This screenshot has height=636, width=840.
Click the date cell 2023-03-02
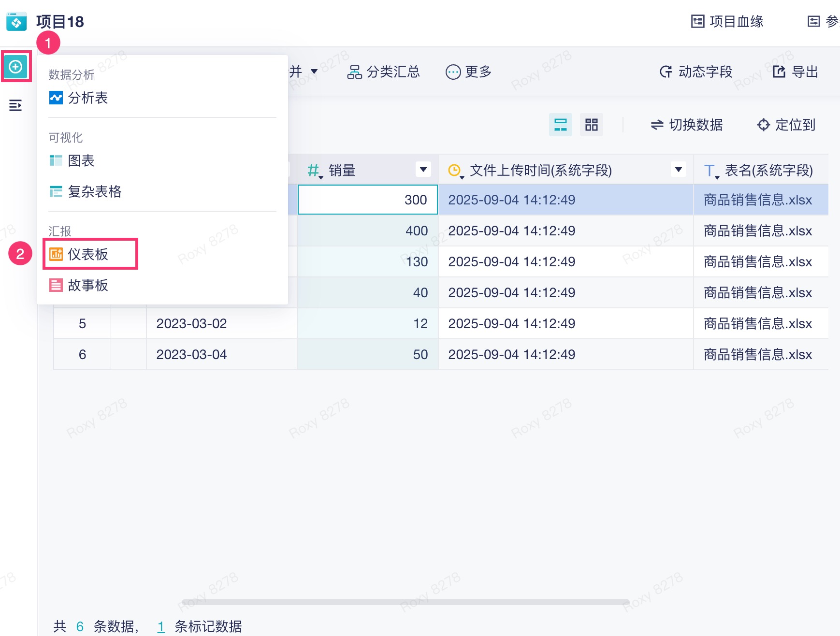pos(222,323)
